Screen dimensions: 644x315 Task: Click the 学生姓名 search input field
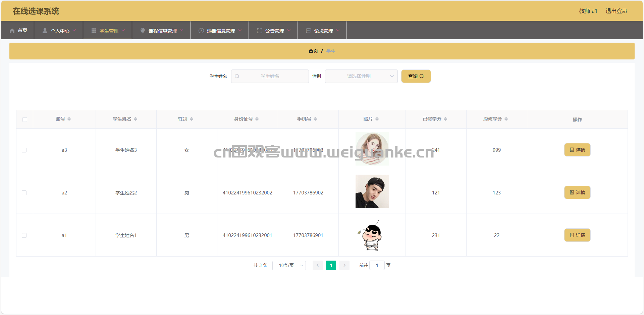click(270, 76)
